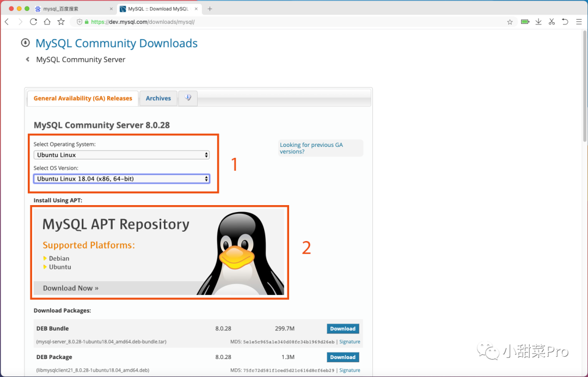588x377 pixels.
Task: Click Download Now on APT Repository banner
Action: pyautogui.click(x=70, y=288)
